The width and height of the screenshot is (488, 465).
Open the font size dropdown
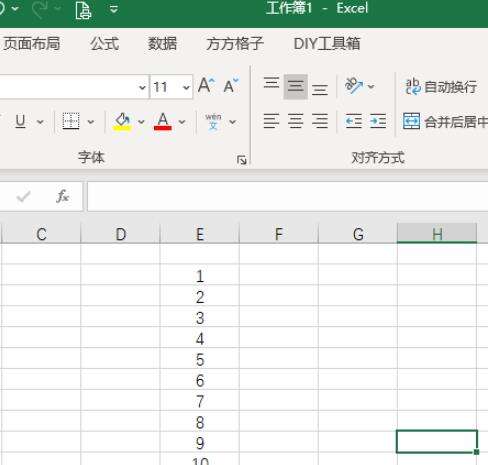[x=186, y=87]
